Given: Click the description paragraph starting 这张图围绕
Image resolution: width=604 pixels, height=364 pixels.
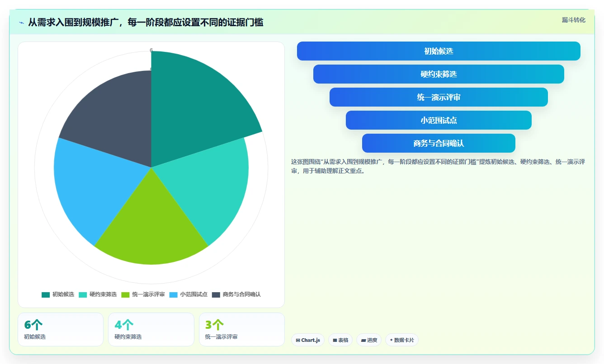Looking at the screenshot, I should click(438, 166).
